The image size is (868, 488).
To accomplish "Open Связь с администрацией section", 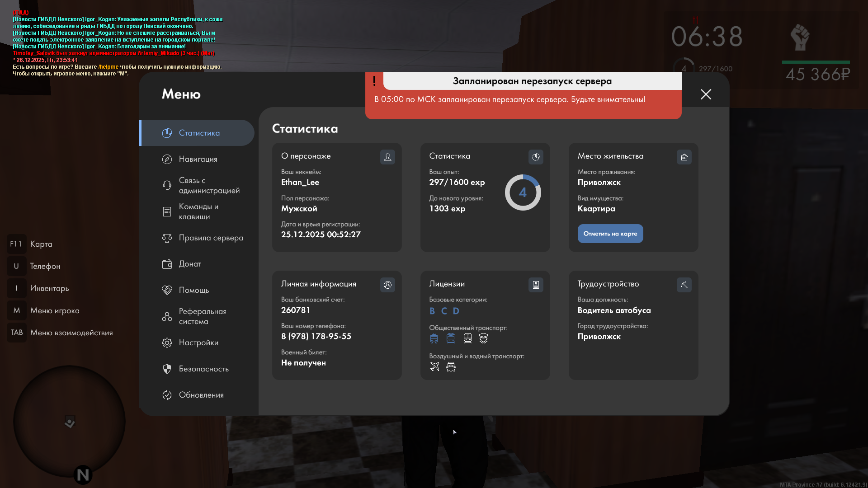I will pyautogui.click(x=209, y=185).
